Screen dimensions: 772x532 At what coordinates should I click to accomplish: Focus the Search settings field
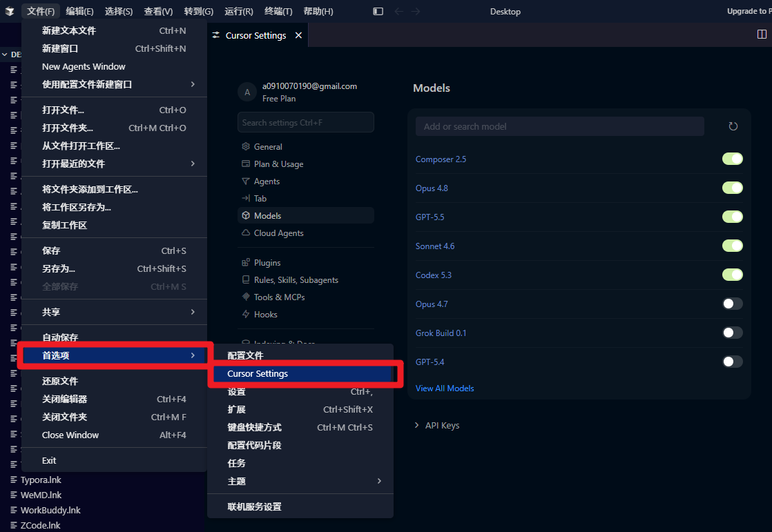point(305,123)
